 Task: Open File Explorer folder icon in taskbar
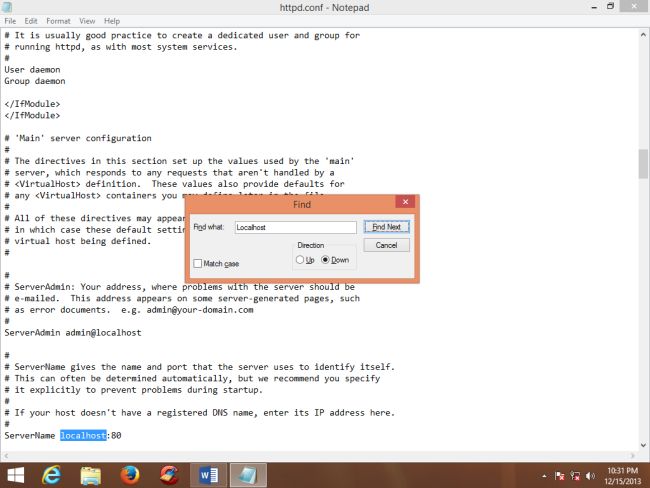pos(91,476)
